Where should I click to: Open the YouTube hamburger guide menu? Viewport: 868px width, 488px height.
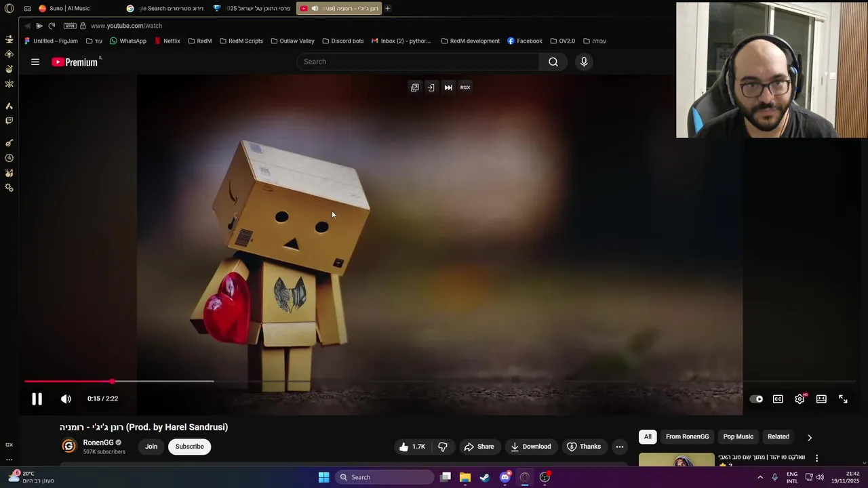coord(35,62)
